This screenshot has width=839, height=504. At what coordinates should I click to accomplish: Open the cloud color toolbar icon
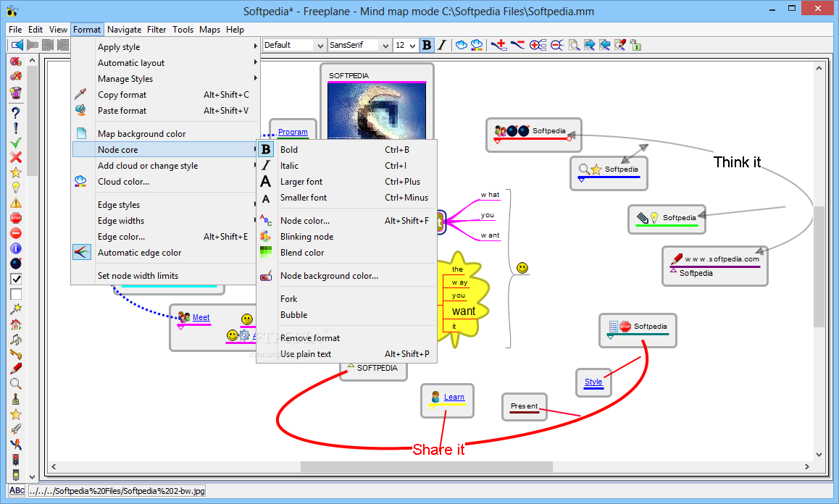pyautogui.click(x=476, y=45)
